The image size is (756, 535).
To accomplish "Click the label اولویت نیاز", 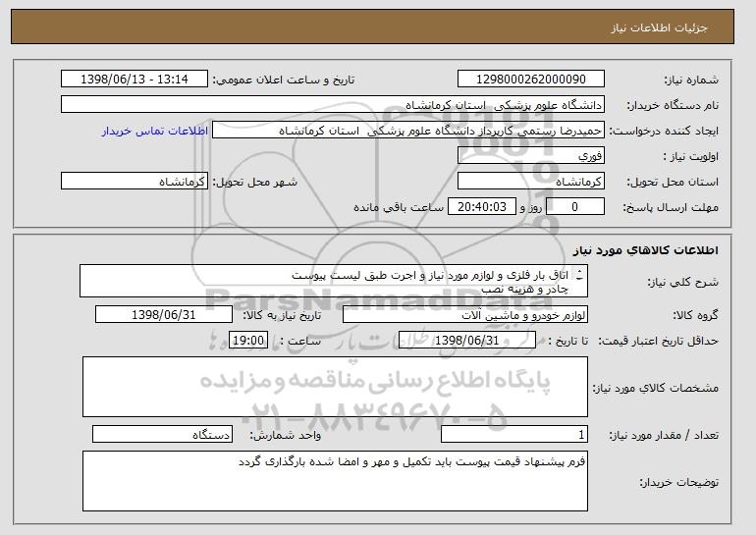I will click(690, 156).
